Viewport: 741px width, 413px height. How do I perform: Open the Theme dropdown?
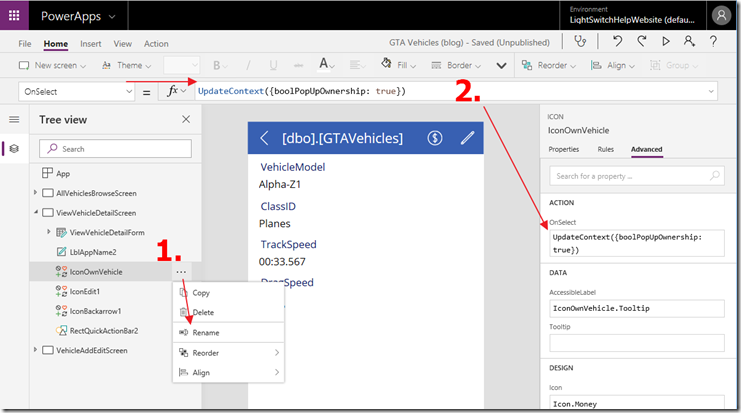[x=127, y=65]
